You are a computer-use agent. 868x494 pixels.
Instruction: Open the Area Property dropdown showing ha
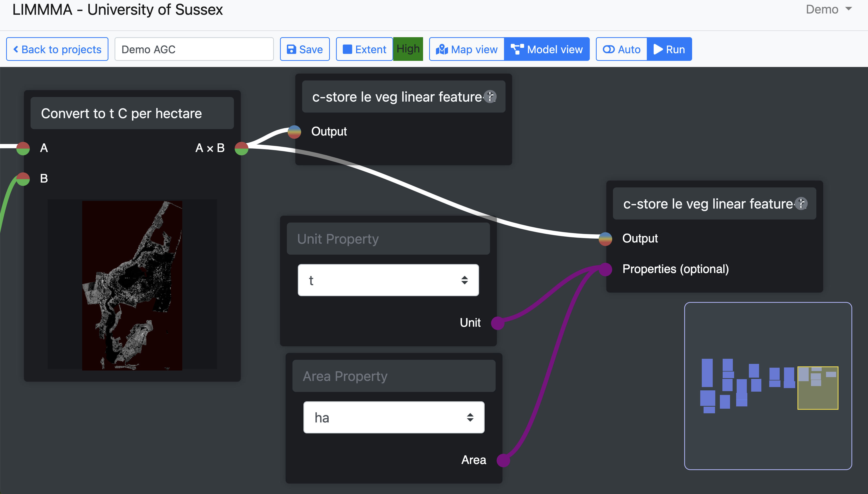pyautogui.click(x=394, y=418)
